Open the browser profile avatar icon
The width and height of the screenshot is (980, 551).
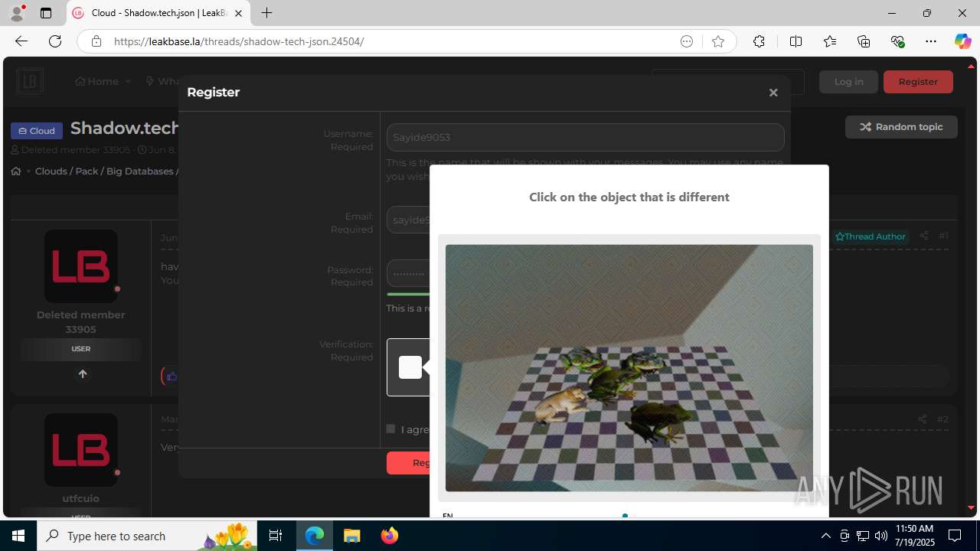pos(17,13)
